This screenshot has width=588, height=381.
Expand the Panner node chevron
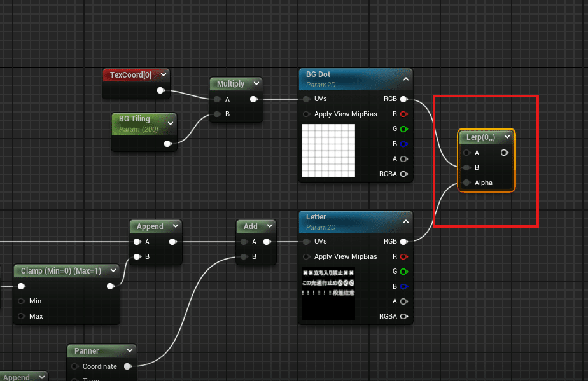click(x=130, y=350)
